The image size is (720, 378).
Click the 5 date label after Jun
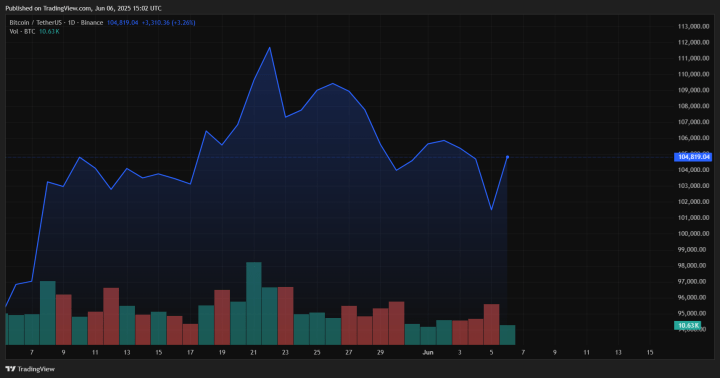click(491, 352)
